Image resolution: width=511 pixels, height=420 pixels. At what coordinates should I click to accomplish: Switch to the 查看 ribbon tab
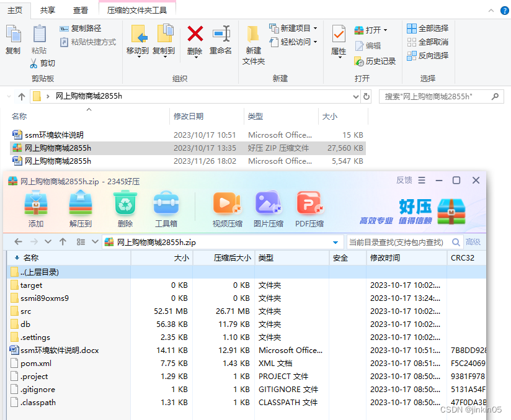(81, 10)
